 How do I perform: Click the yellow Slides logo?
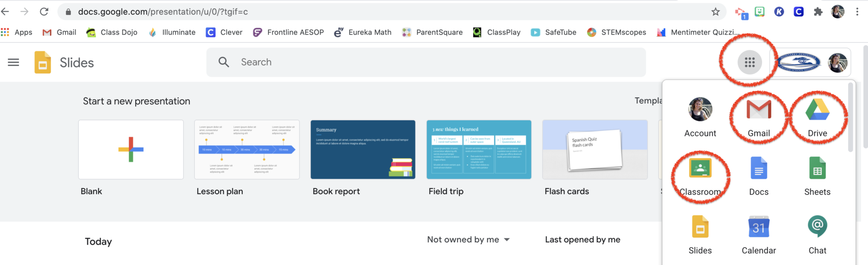tap(42, 62)
